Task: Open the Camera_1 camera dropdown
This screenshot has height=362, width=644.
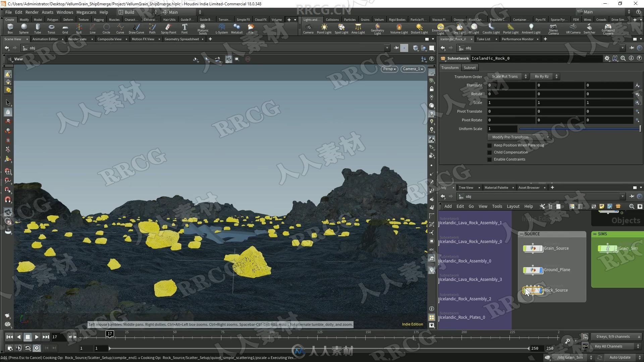Action: 413,69
